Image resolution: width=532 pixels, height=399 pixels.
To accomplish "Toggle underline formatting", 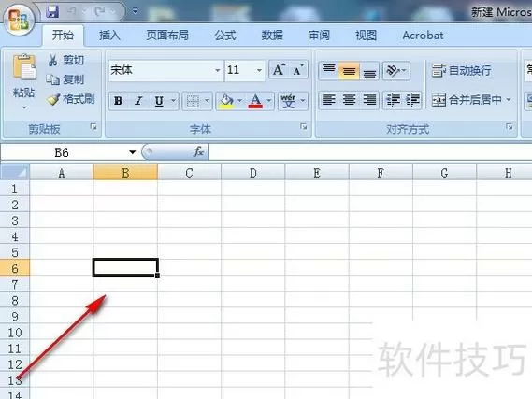I will [159, 101].
